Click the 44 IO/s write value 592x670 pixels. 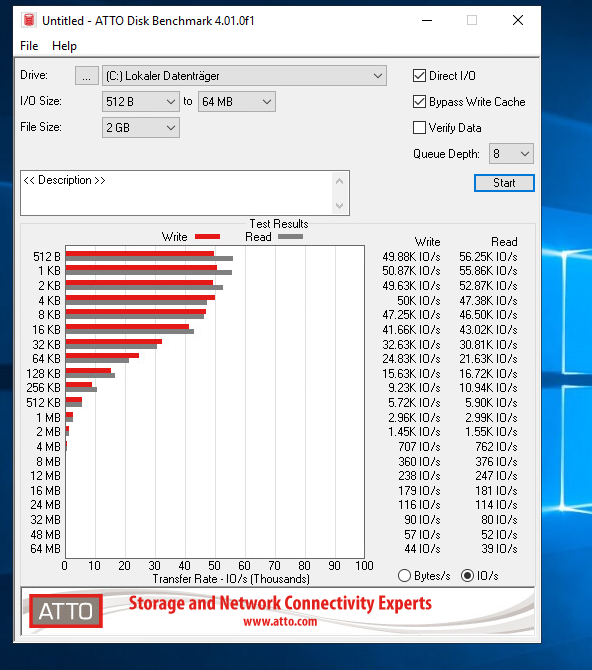pyautogui.click(x=422, y=549)
